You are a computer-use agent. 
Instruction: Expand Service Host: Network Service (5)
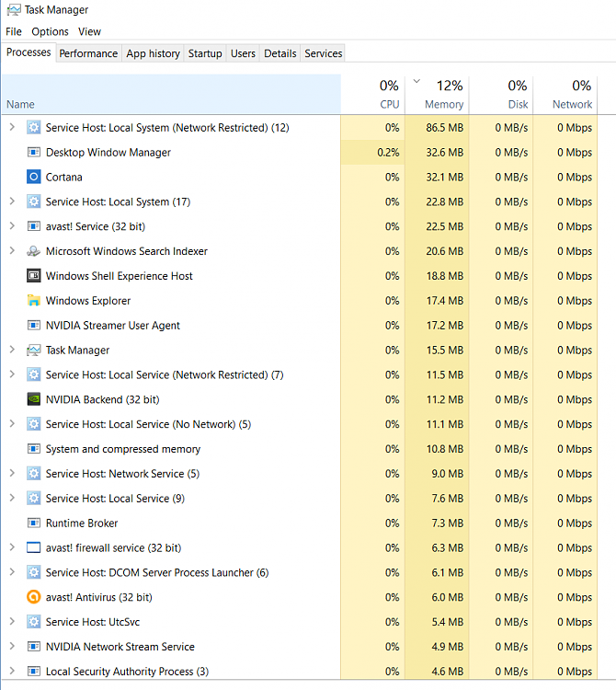click(12, 474)
